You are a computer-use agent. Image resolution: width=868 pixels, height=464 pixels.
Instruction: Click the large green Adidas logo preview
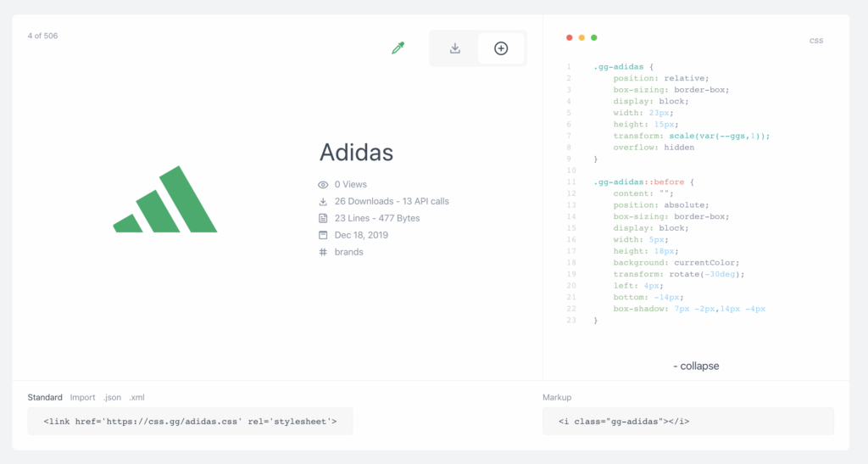click(165, 200)
